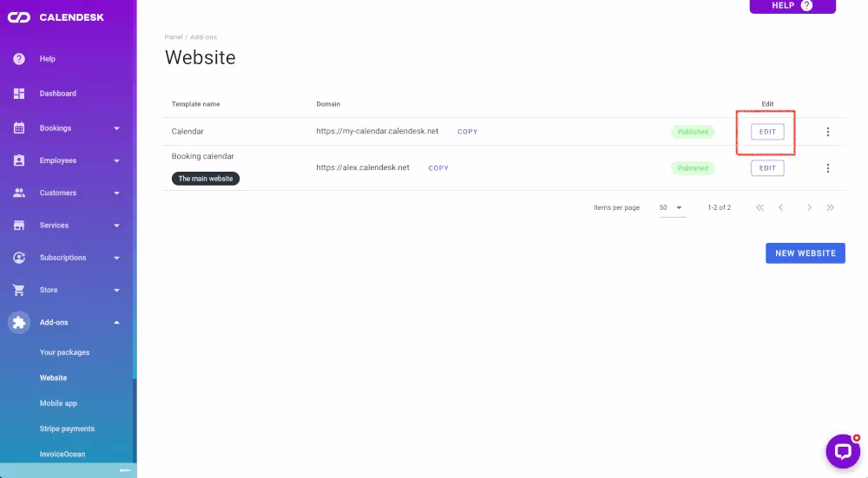Expand the Subscriptions submenu arrow

(116, 258)
